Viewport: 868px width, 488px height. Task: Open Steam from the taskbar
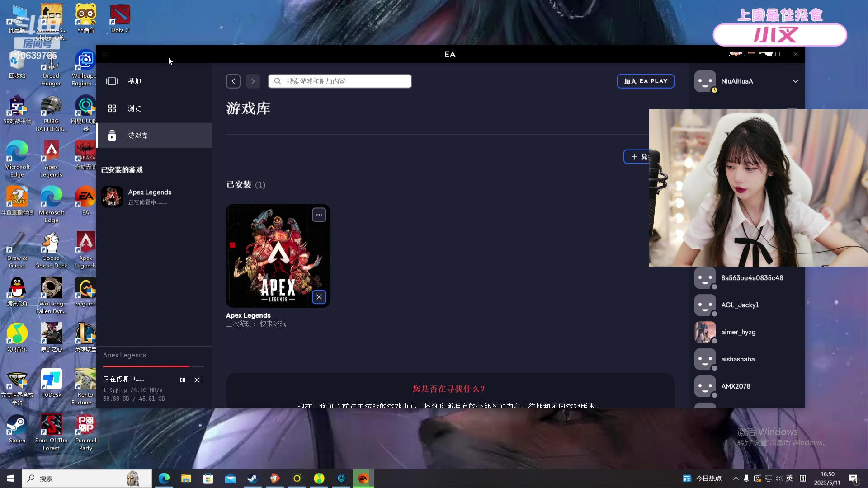pyautogui.click(x=252, y=479)
